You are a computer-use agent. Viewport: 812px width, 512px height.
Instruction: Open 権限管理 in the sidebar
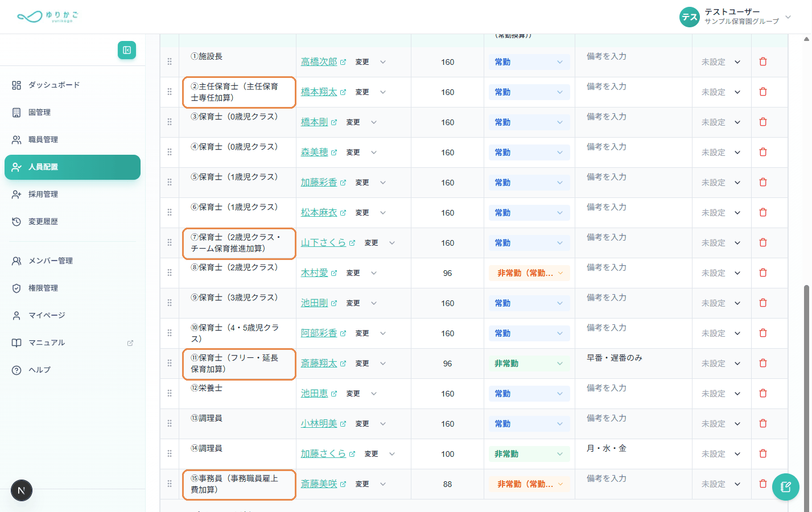point(72,288)
